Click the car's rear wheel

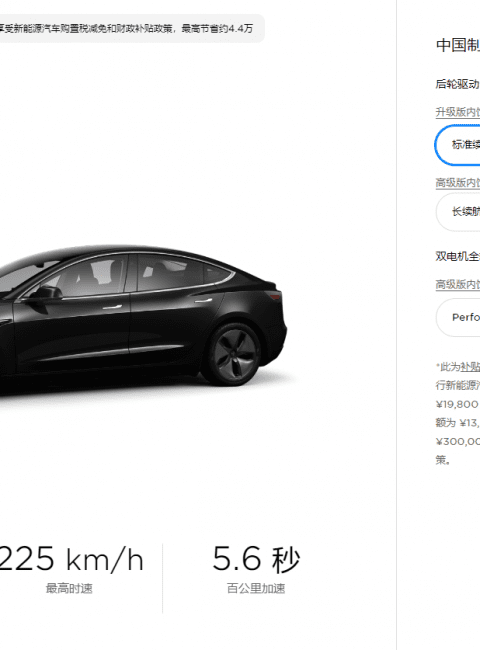[234, 354]
